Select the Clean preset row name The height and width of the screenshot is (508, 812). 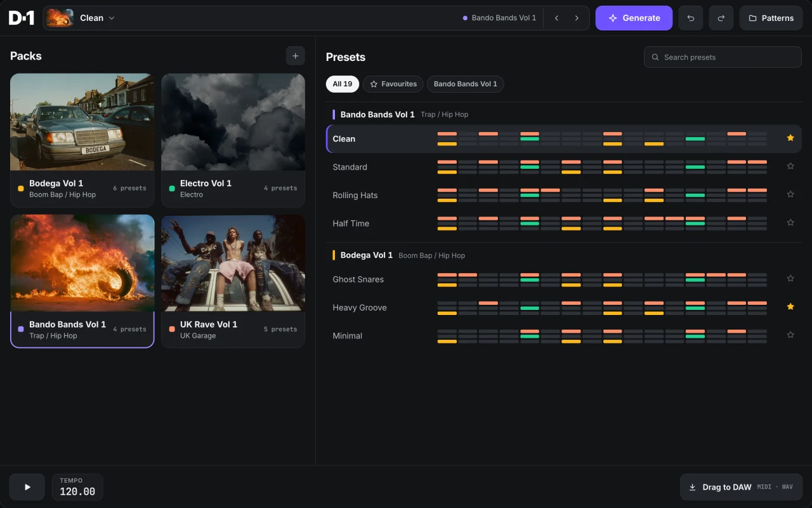[344, 139]
